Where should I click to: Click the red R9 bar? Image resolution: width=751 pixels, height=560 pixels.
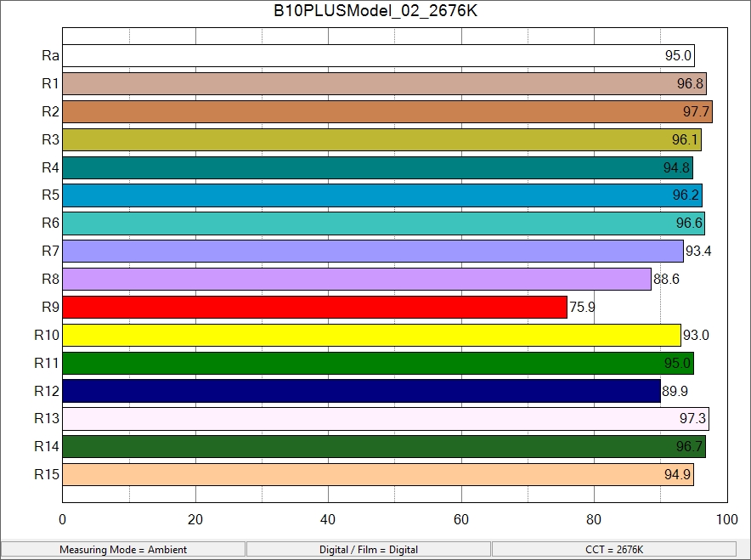point(314,307)
